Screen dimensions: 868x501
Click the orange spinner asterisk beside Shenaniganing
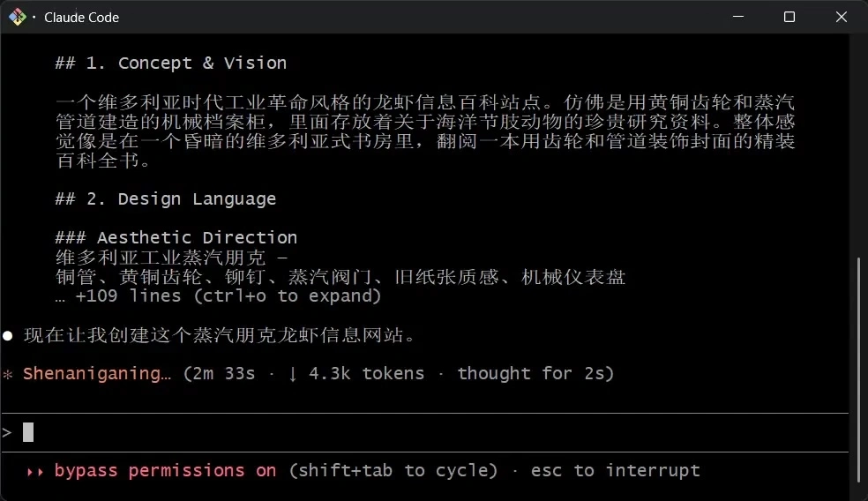[8, 374]
